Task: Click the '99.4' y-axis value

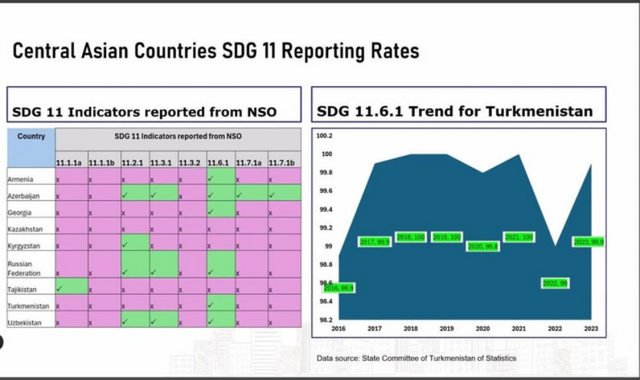Action: (326, 210)
